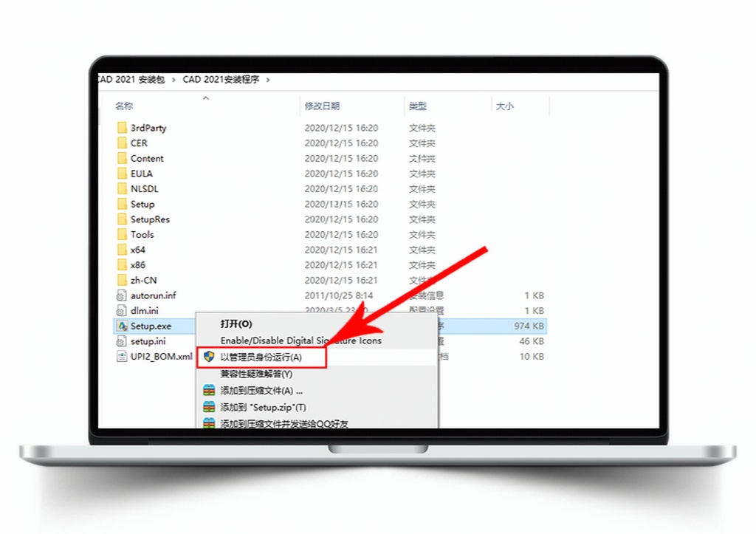Click the Tools folder icon
The image size is (756, 534).
tap(122, 234)
